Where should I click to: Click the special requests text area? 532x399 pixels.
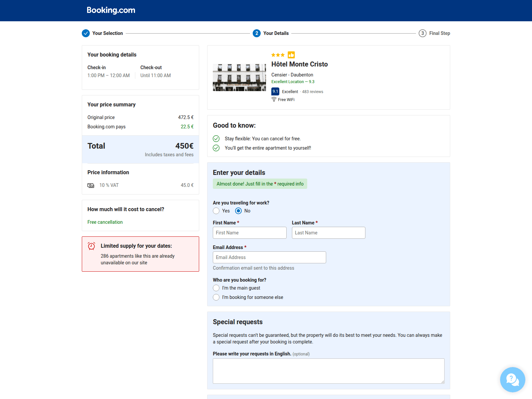pos(329,371)
